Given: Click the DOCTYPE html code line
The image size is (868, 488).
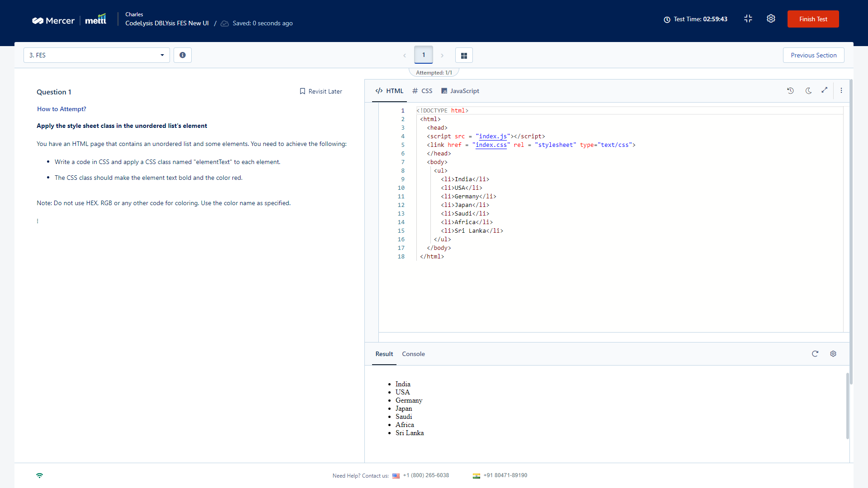Looking at the screenshot, I should 443,111.
